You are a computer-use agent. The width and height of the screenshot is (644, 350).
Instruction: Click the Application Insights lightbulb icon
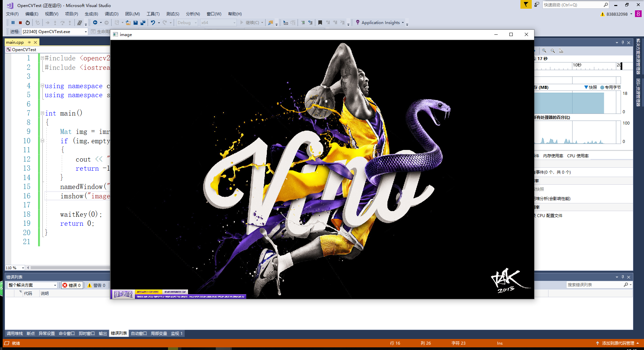358,22
